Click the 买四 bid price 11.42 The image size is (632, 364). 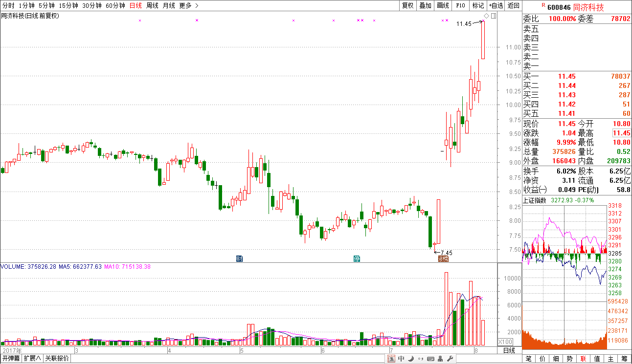(567, 104)
